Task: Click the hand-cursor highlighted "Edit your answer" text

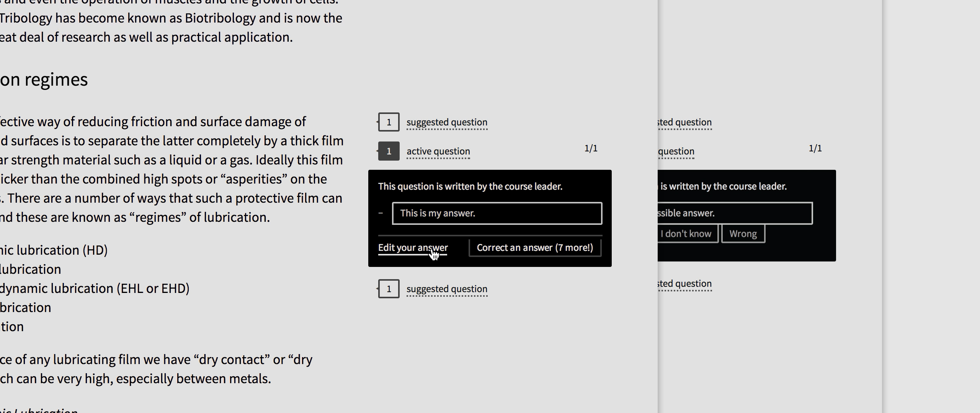Action: [x=412, y=247]
